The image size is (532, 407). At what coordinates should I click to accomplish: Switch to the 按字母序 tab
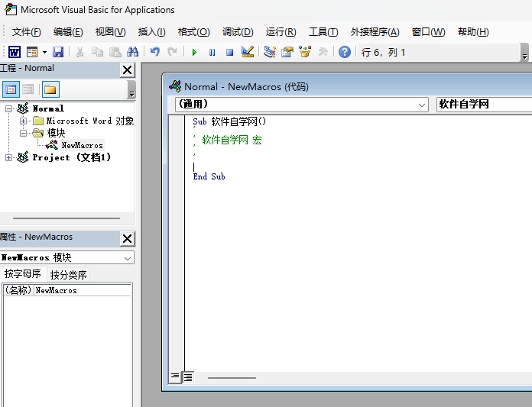22,274
